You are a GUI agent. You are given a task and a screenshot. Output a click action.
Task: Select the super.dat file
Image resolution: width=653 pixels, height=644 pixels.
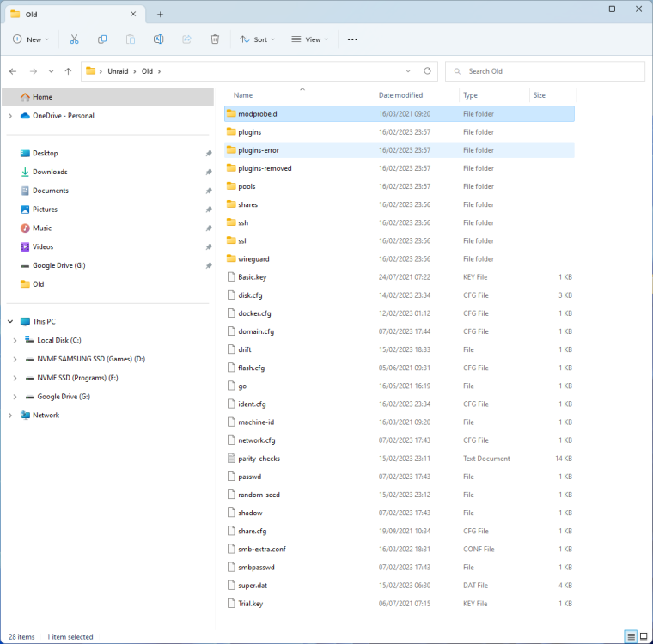[x=400, y=586]
